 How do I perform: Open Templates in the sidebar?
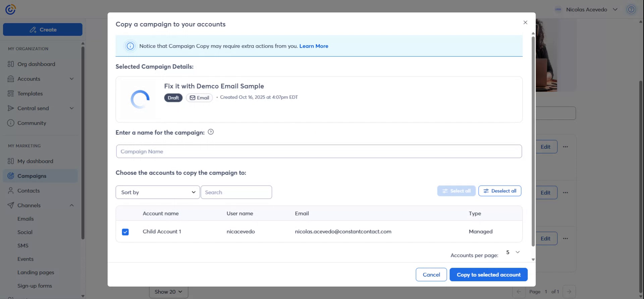pos(30,94)
